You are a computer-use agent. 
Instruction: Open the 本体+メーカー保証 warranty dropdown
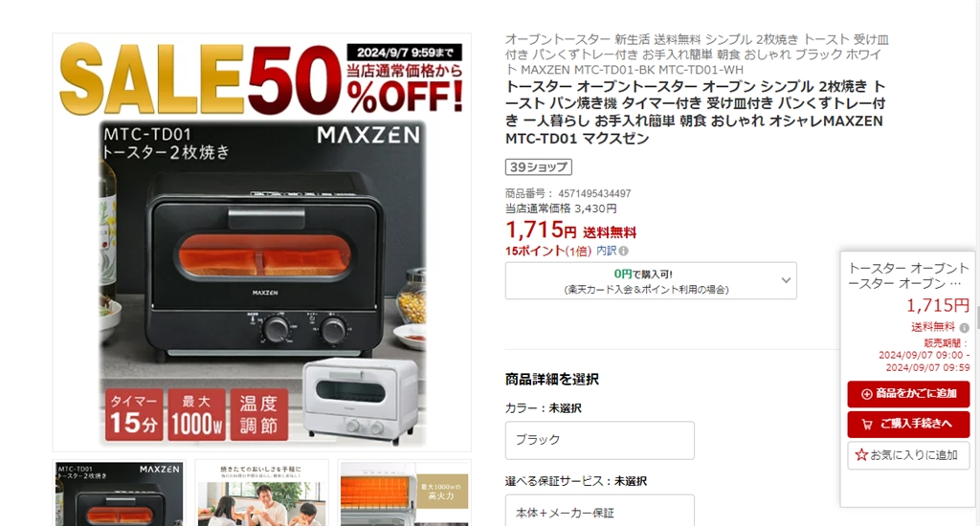click(x=599, y=511)
